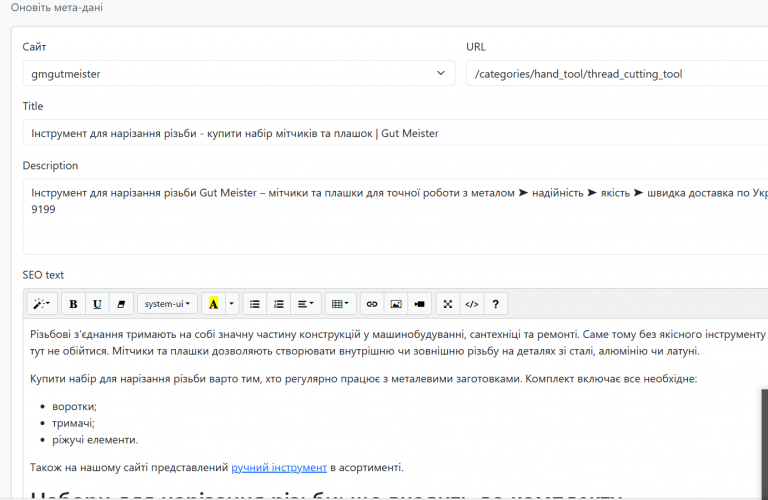Apply the yellow highlight text color
This screenshot has width=768, height=500.
(214, 304)
